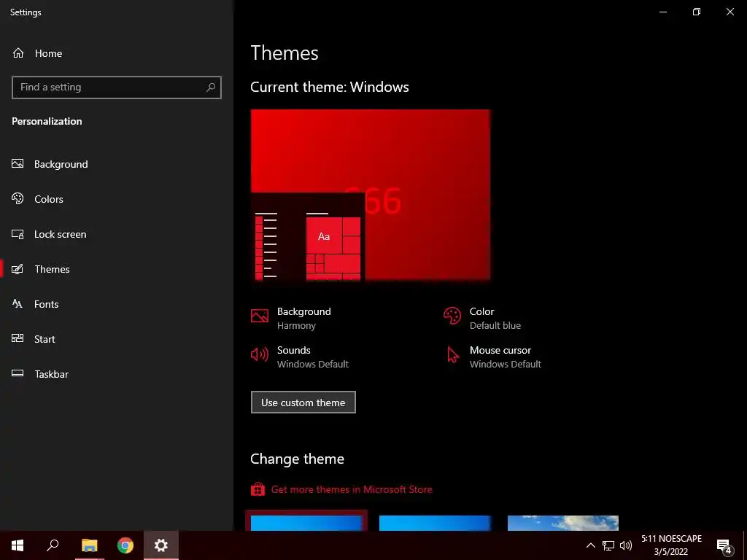
Task: Open the Windows Start menu
Action: tap(18, 545)
